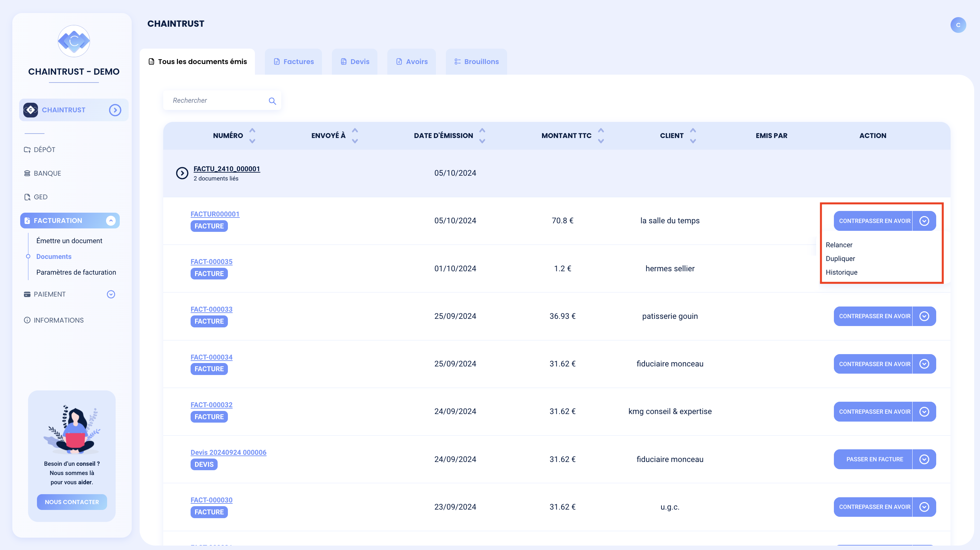Click the Chaintrust company arrow icon
This screenshot has height=550, width=980.
pyautogui.click(x=115, y=110)
